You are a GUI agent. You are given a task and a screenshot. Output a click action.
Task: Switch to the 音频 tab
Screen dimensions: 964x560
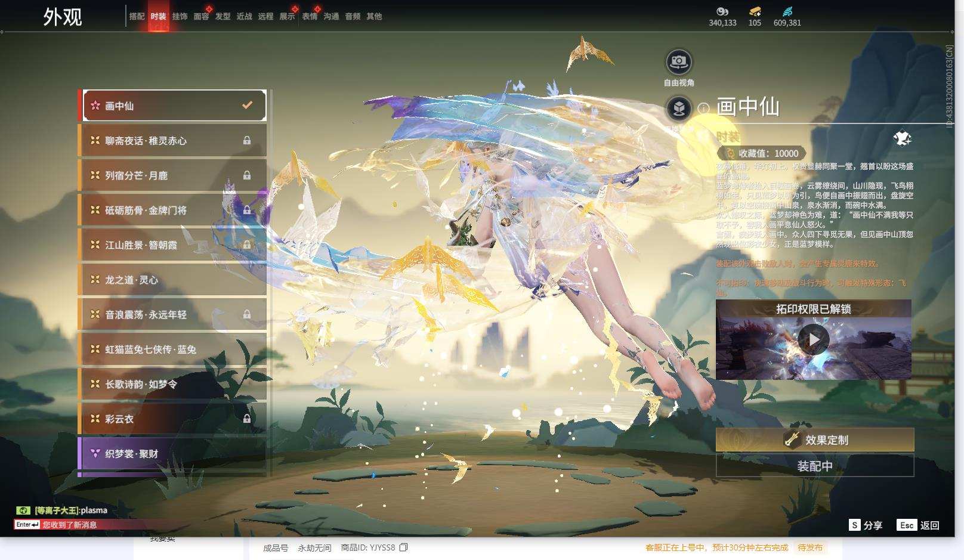coord(353,17)
